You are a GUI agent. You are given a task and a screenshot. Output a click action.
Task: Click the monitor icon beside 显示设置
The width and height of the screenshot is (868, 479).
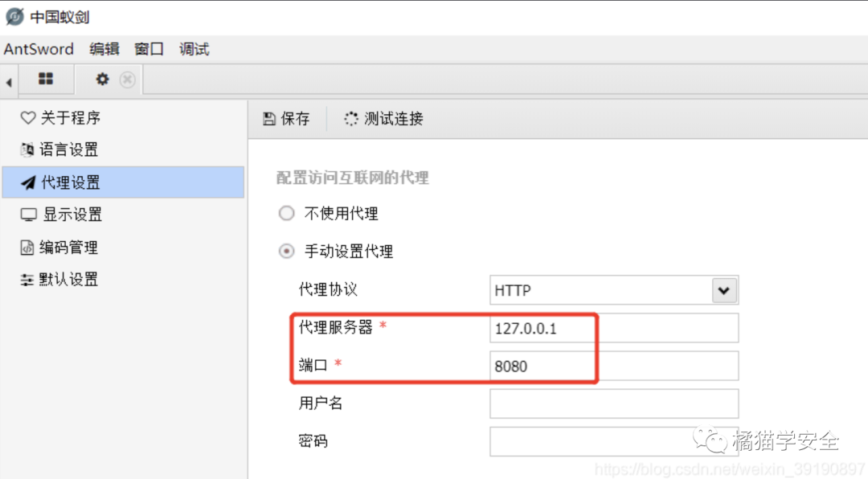[28, 215]
